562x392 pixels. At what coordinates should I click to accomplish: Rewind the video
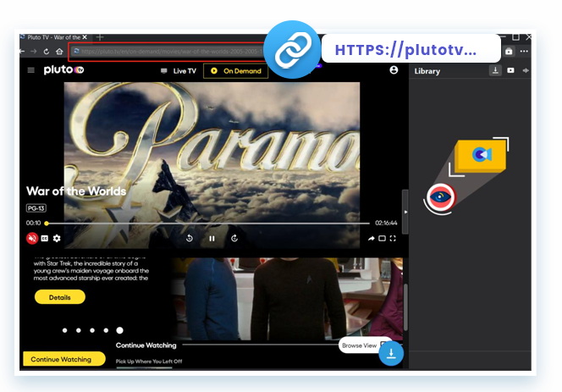190,238
